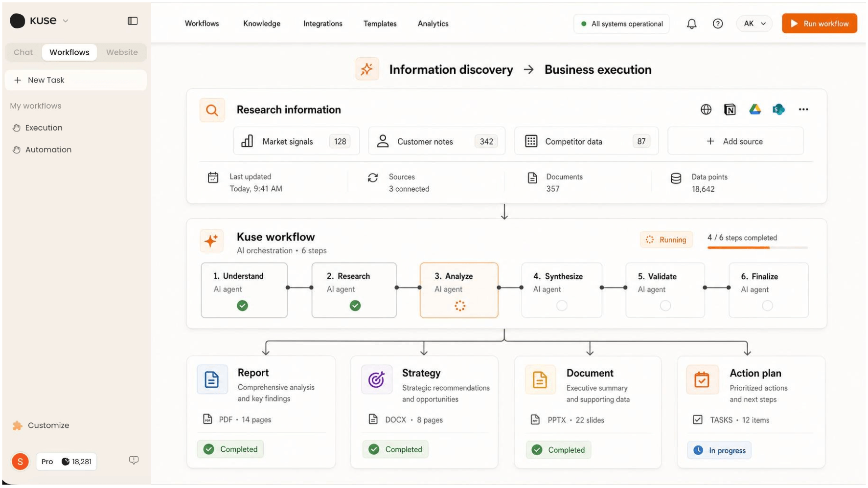Add a new research source
This screenshot has width=868, height=488.
(x=735, y=141)
